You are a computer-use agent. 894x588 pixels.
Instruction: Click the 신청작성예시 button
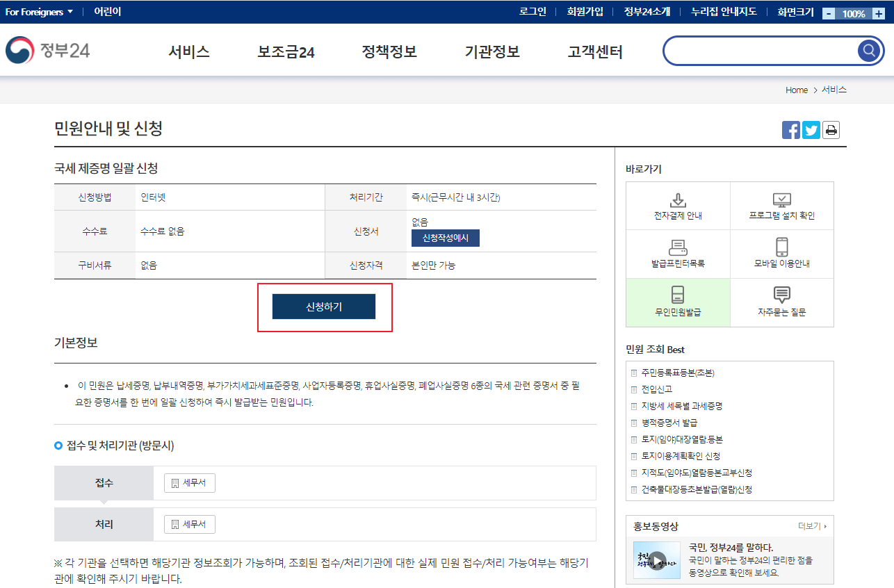[x=446, y=238]
